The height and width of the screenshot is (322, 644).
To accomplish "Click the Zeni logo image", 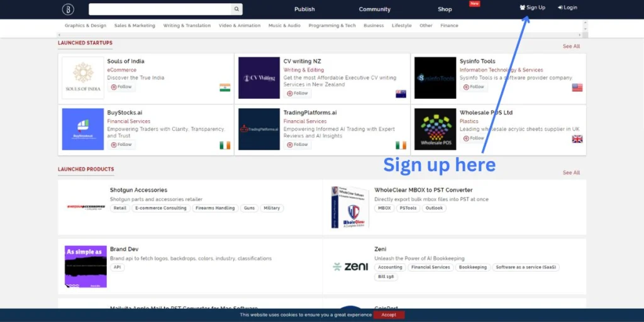I will [x=350, y=267].
